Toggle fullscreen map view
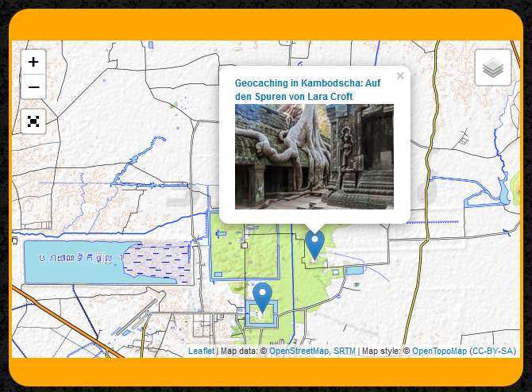The height and width of the screenshot is (392, 532). [x=33, y=121]
